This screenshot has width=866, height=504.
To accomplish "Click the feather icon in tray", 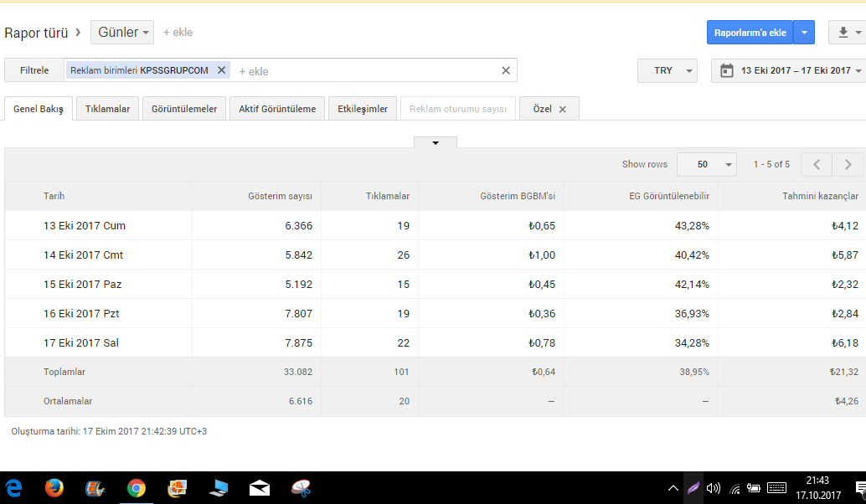I will pos(693,488).
